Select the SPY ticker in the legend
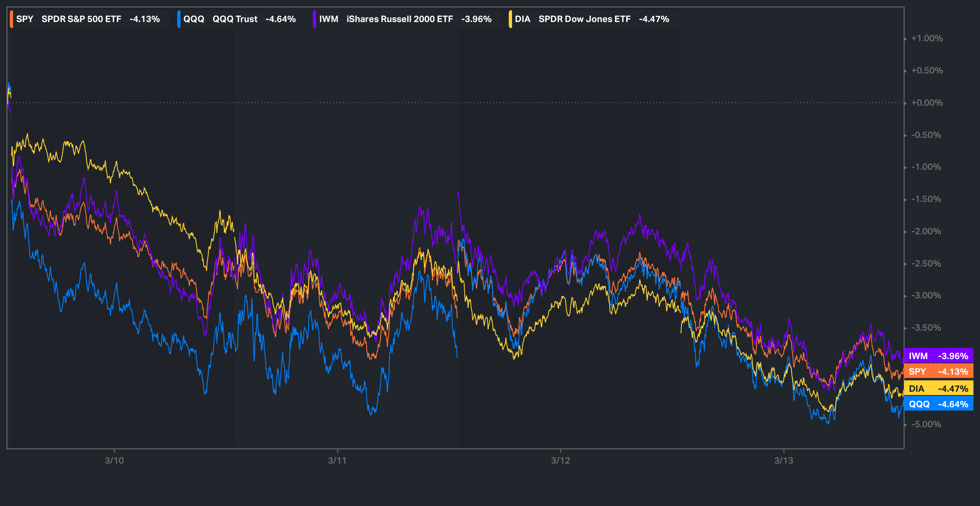The width and height of the screenshot is (980, 506). pyautogui.click(x=25, y=19)
